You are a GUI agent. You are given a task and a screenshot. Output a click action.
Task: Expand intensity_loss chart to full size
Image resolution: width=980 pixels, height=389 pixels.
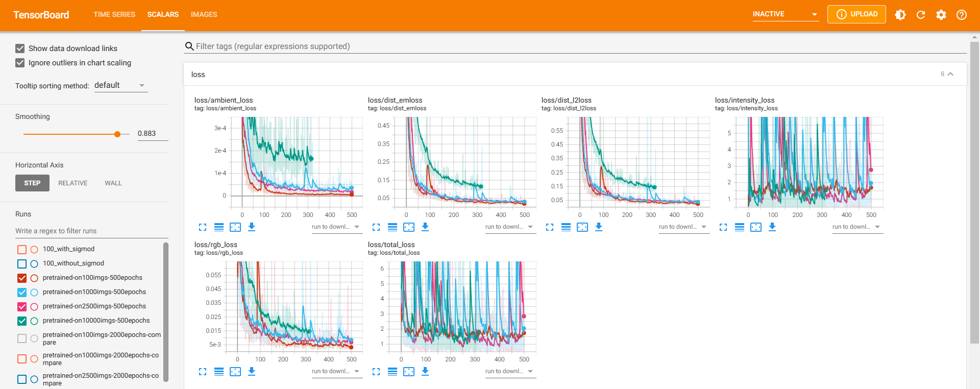(x=723, y=227)
